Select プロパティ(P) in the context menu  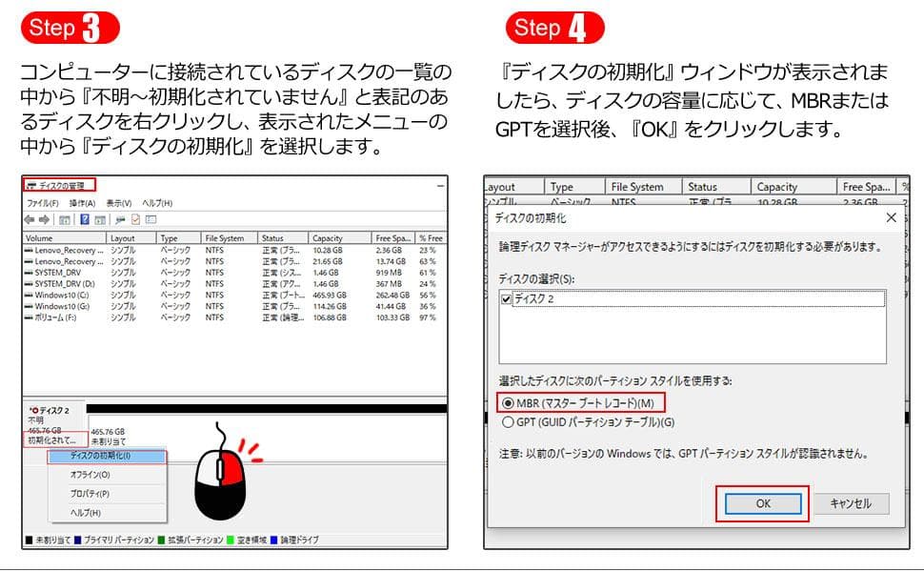click(90, 494)
